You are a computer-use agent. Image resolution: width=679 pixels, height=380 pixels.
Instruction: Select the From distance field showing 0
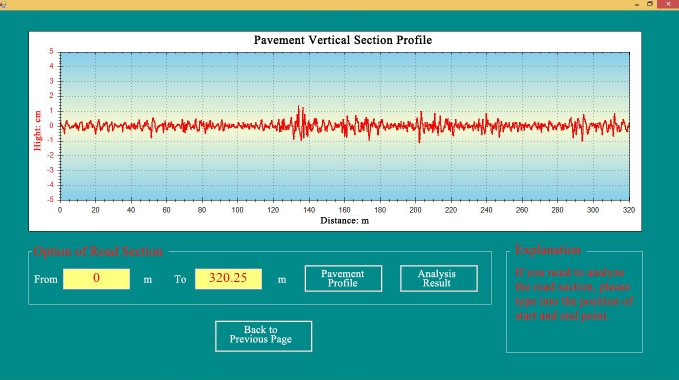[96, 279]
